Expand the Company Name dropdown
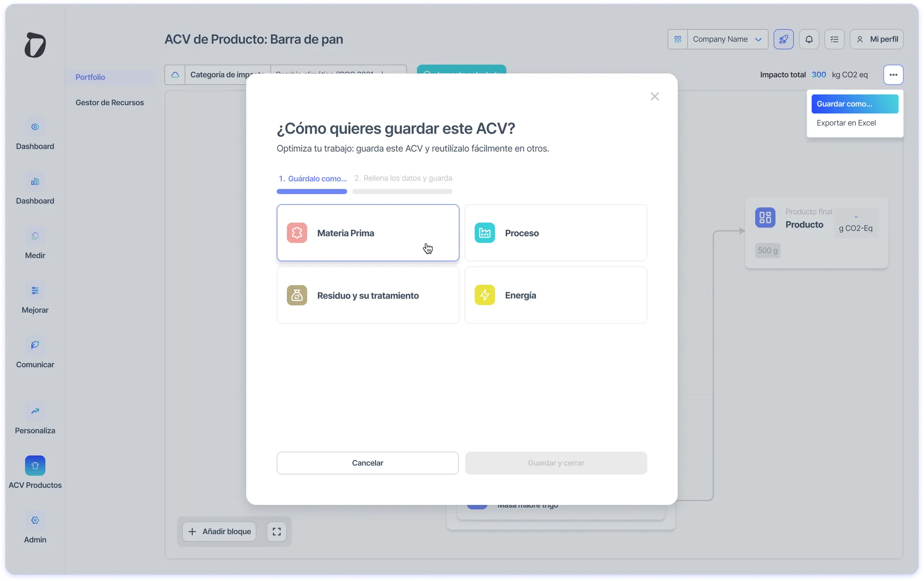Screen dimensions: 924x581 (x=727, y=39)
